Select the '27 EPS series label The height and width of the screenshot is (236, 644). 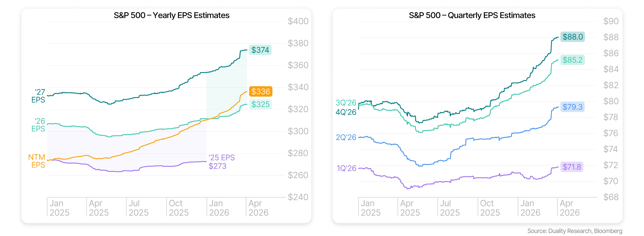click(38, 96)
